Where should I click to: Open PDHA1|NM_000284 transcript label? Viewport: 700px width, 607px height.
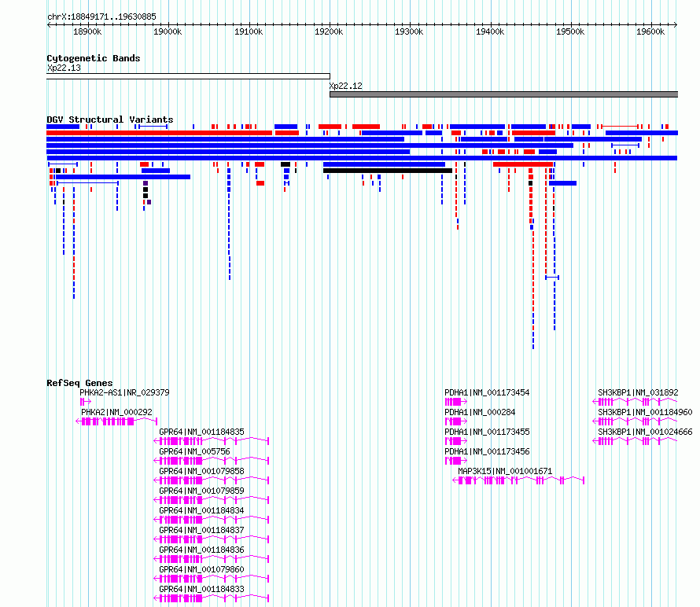480,413
